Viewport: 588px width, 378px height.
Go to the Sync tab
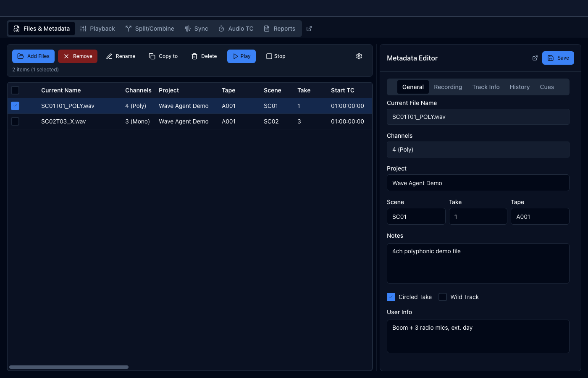(x=197, y=29)
